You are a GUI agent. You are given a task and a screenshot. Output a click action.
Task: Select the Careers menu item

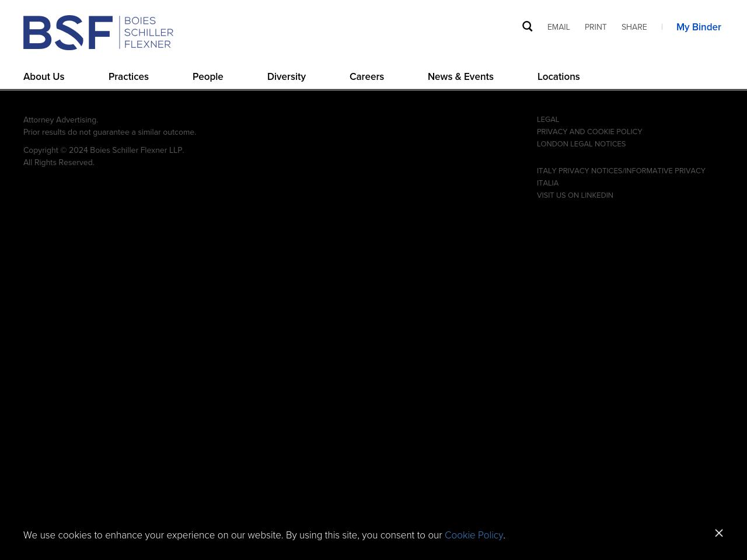point(366,76)
